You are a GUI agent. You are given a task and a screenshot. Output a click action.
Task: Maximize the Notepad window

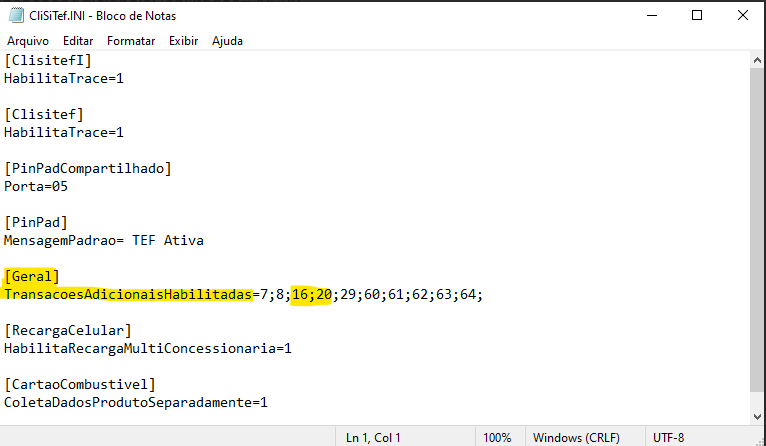point(697,16)
